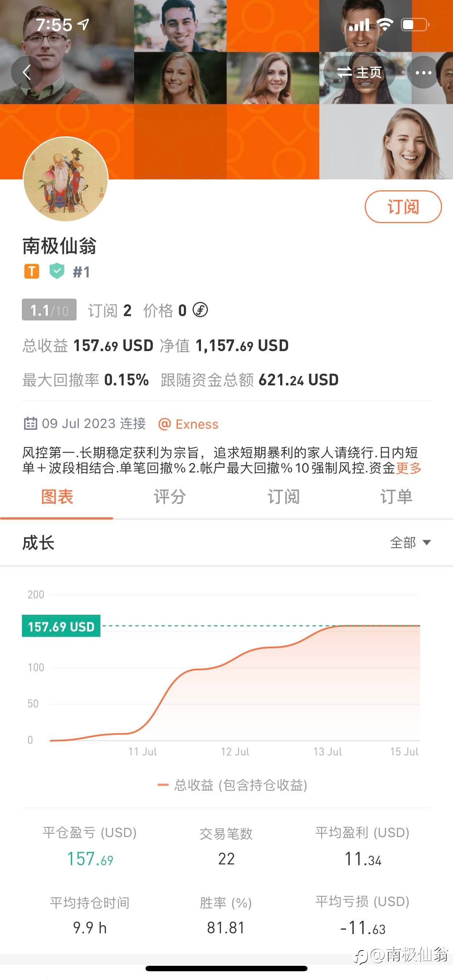Image resolution: width=453 pixels, height=980 pixels.
Task: Tap the 157.69 USD chart value label
Action: (61, 626)
